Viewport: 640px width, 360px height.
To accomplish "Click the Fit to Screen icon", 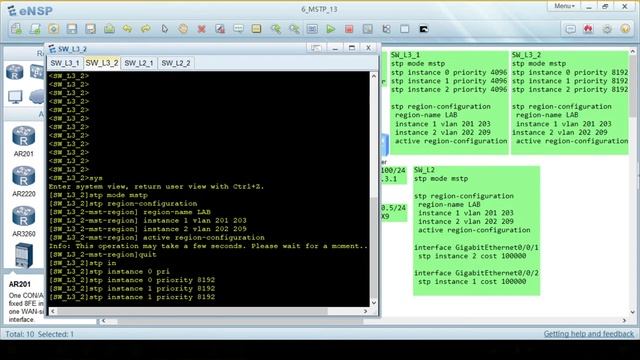I will coord(312,29).
